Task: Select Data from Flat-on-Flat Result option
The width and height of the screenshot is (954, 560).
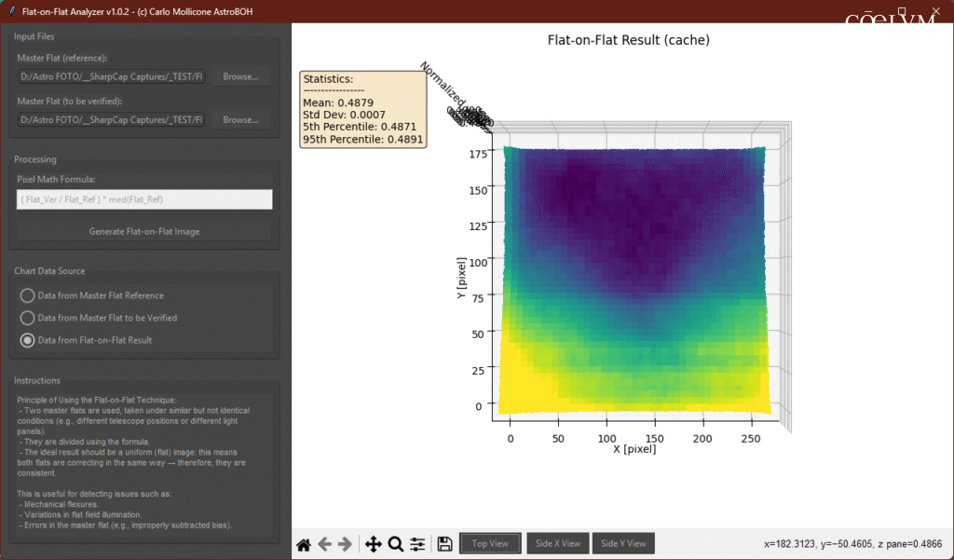Action: [28, 340]
